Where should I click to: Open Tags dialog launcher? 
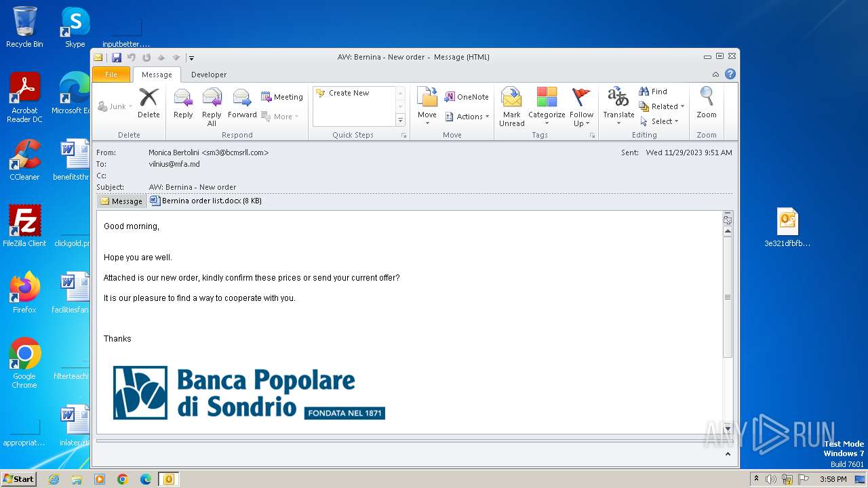click(592, 136)
